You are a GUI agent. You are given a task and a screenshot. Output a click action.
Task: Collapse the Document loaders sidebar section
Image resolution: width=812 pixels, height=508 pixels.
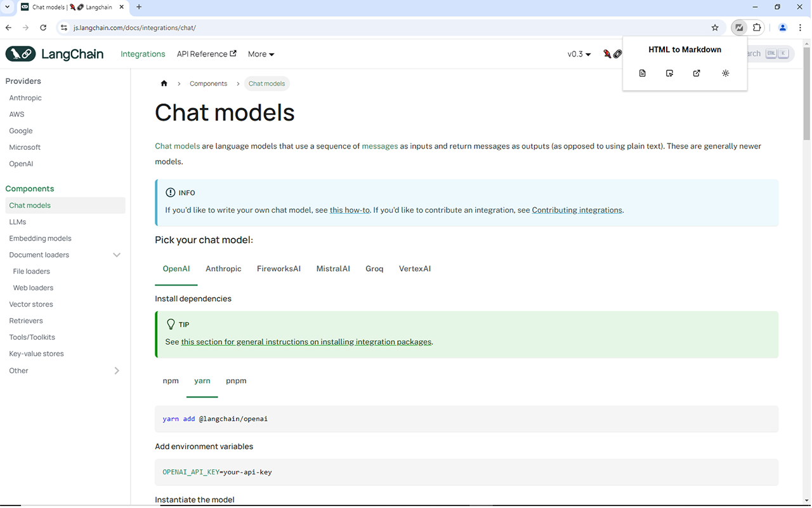pos(117,255)
